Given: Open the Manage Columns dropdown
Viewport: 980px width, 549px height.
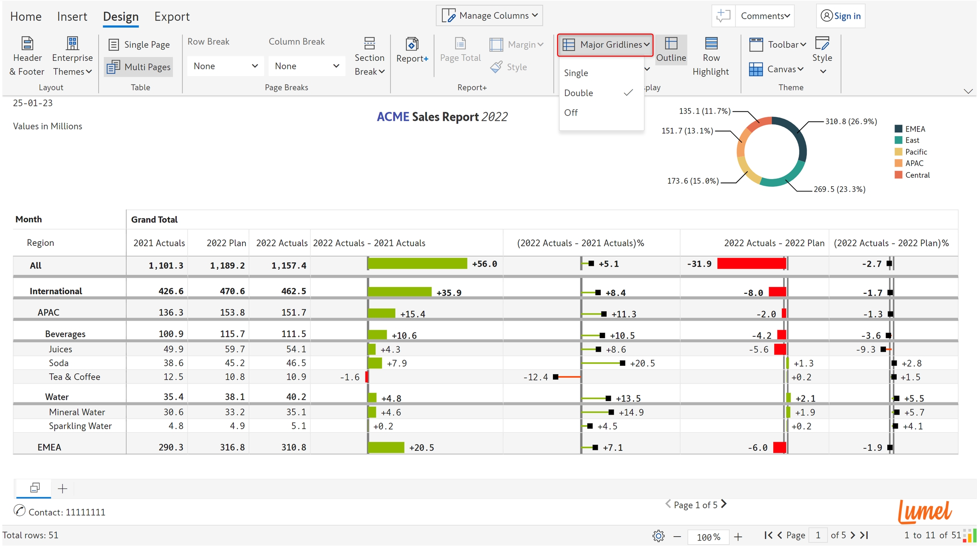Looking at the screenshot, I should pos(489,16).
